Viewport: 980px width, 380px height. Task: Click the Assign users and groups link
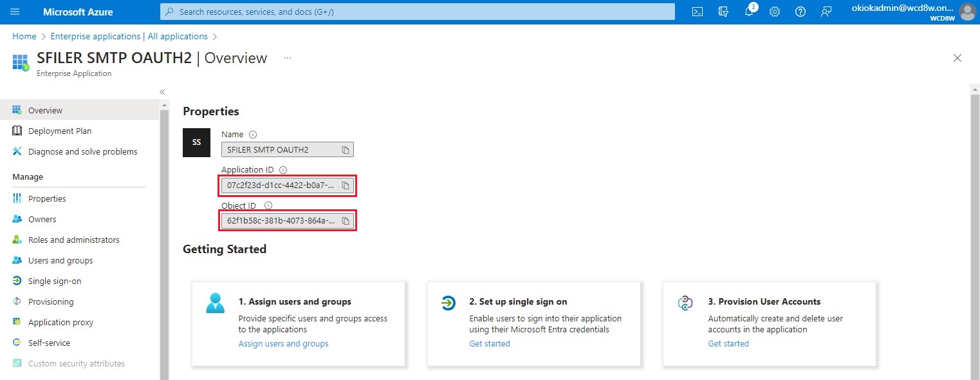pos(283,343)
